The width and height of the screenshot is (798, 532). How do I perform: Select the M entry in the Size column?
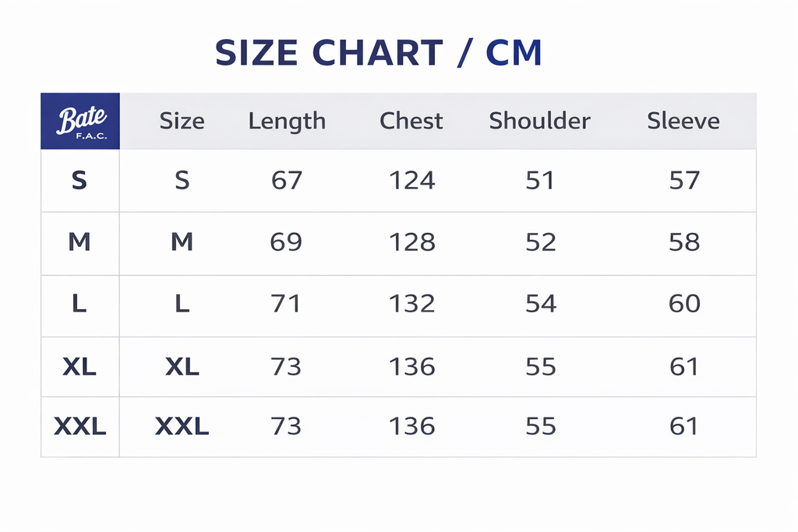[182, 242]
